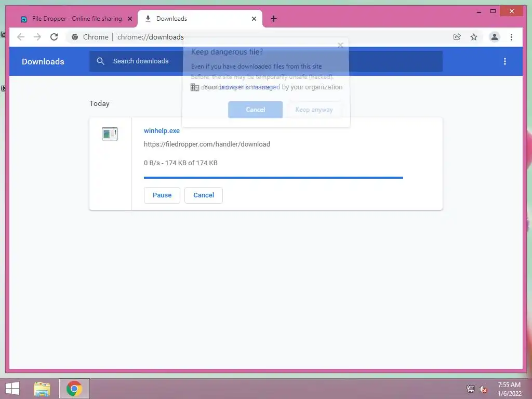Pause the winhelp.exe download
The height and width of the screenshot is (399, 532).
click(x=162, y=195)
